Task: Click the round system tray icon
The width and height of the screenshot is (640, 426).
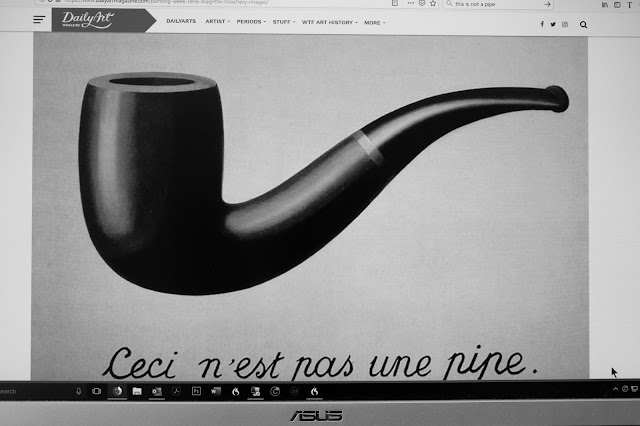Action: pos(625,389)
